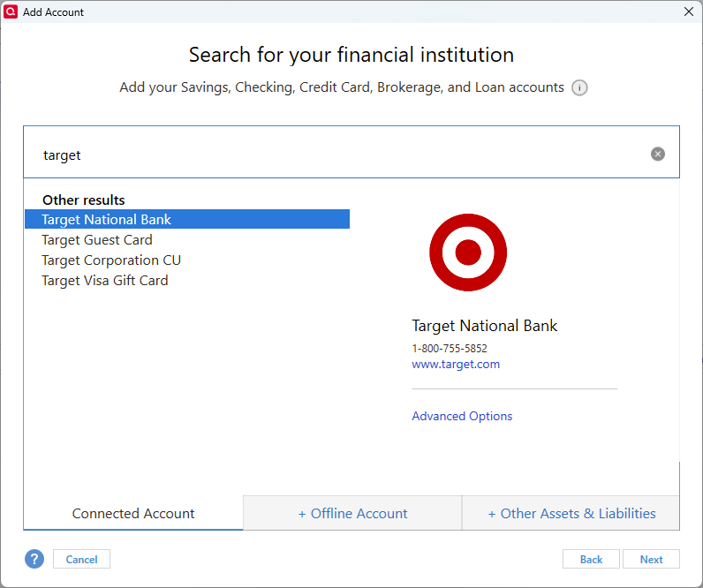Go Back to the previous step

tap(591, 560)
